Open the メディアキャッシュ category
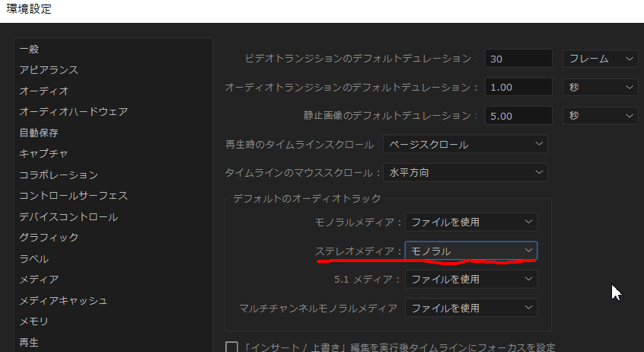This screenshot has width=644, height=352. click(63, 301)
